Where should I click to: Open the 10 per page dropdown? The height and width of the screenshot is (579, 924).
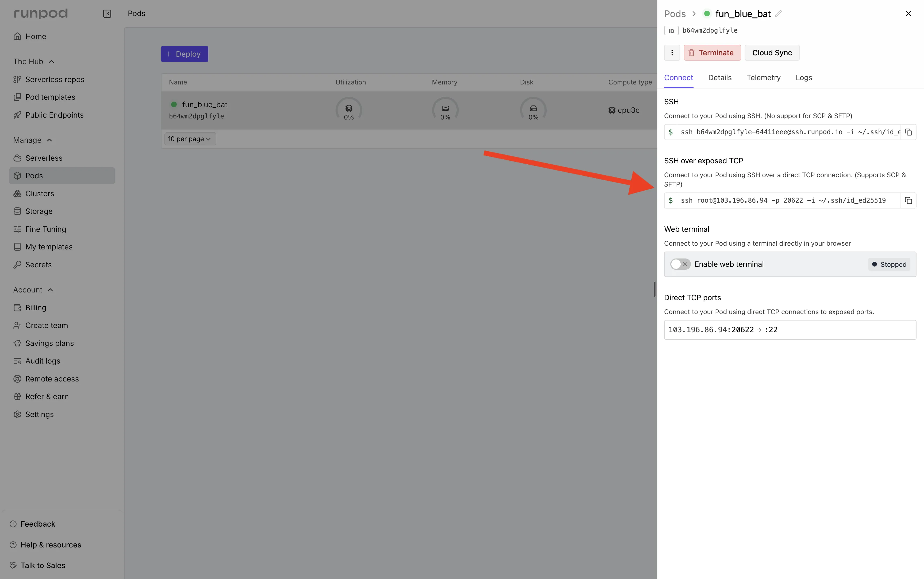190,139
